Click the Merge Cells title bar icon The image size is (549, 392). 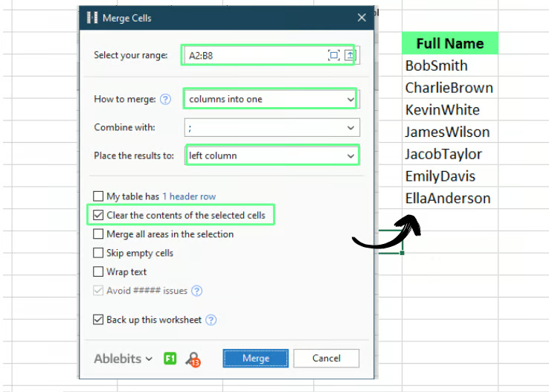click(92, 17)
